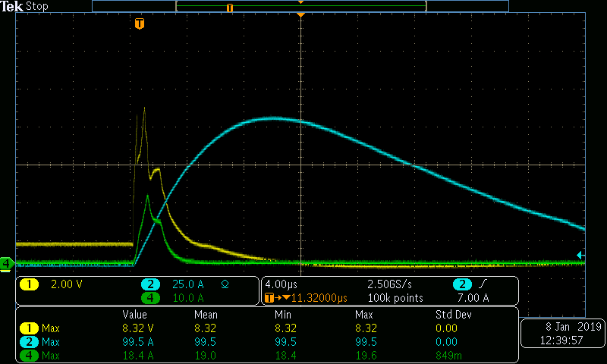Click the small T marker in the record overview bar
The height and width of the screenshot is (364, 607).
pyautogui.click(x=230, y=8)
